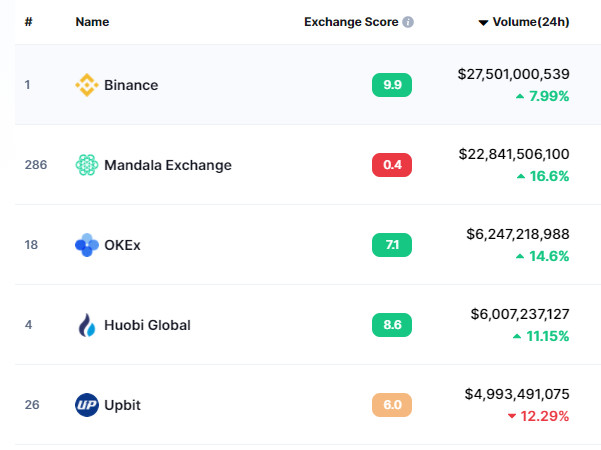The width and height of the screenshot is (601, 450).
Task: Click the Binance logo icon
Action: (x=87, y=85)
